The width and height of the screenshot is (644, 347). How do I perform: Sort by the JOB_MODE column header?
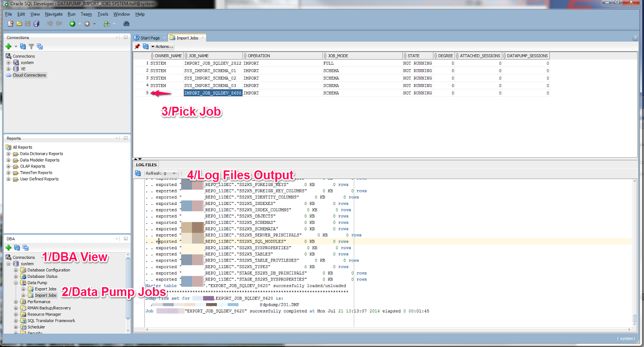(x=363, y=56)
